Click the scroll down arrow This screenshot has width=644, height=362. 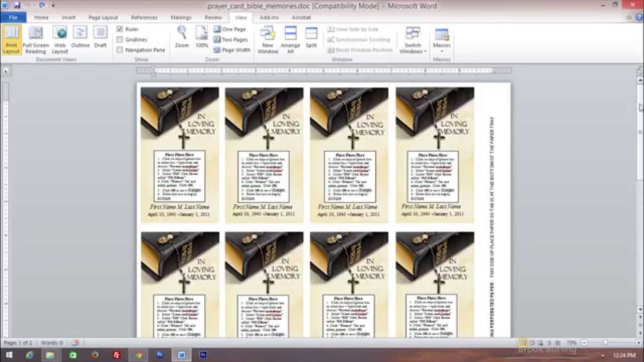pos(640,310)
